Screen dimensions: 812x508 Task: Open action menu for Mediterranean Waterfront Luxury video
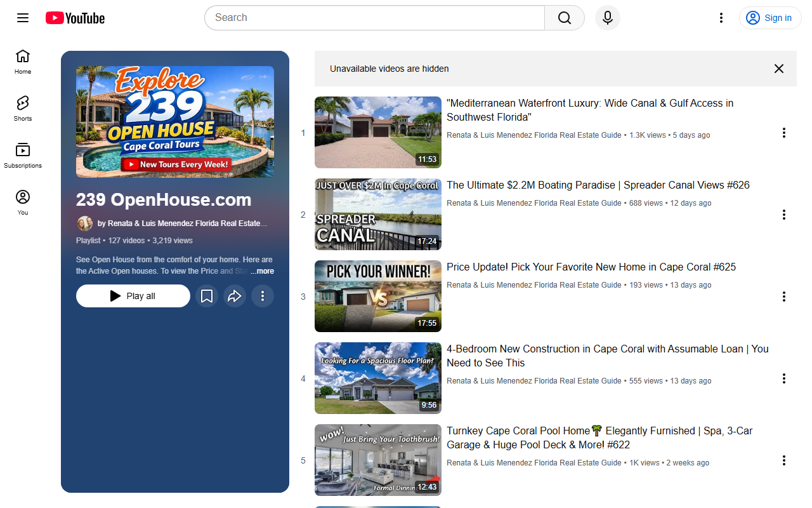(784, 133)
